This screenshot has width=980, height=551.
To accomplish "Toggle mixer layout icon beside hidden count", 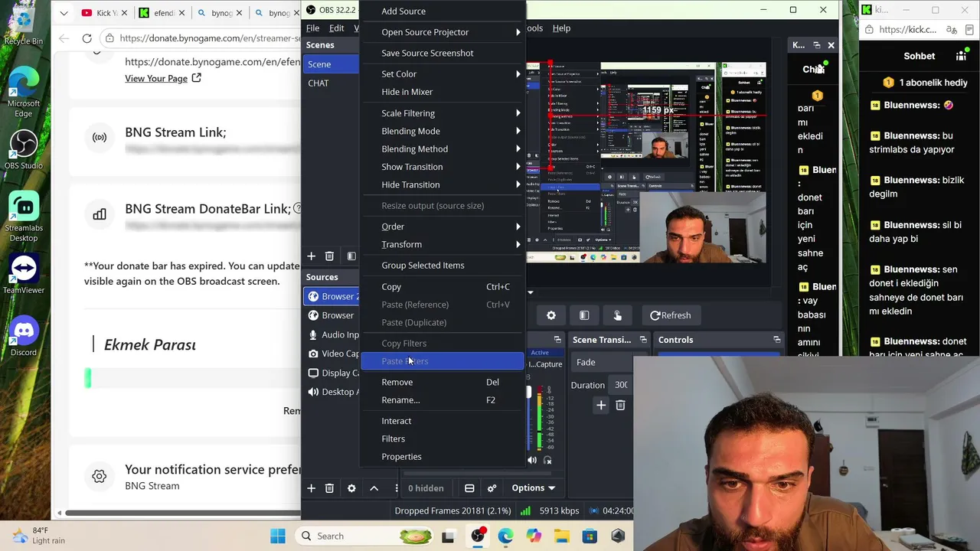I will pyautogui.click(x=469, y=487).
